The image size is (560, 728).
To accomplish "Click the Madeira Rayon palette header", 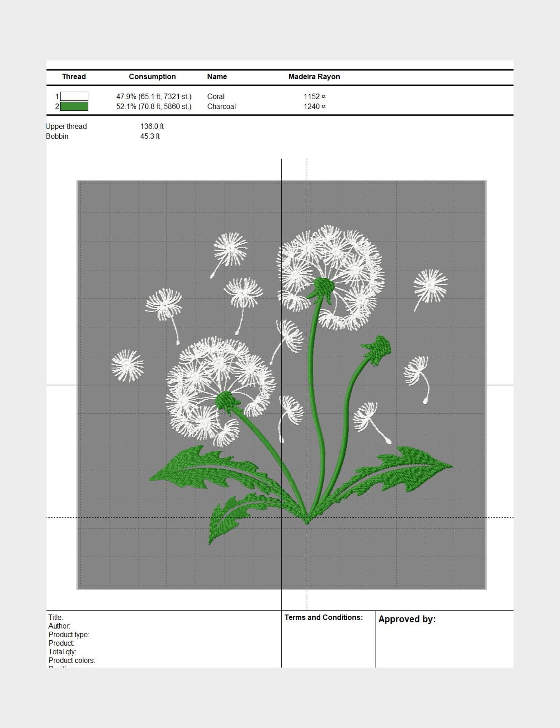I will click(x=314, y=77).
